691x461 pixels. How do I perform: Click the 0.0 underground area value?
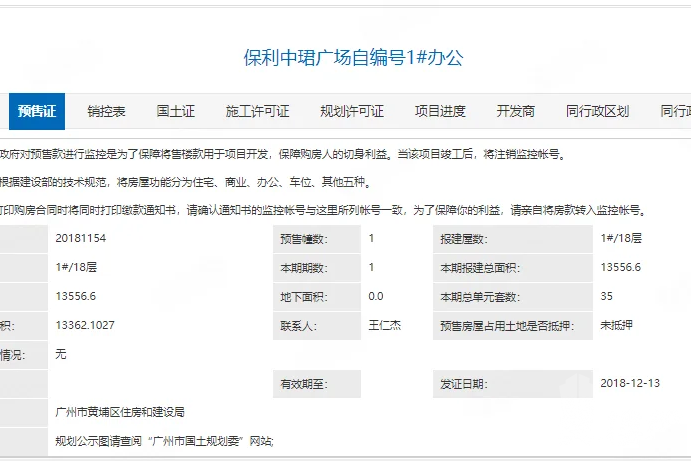pyautogui.click(x=376, y=296)
